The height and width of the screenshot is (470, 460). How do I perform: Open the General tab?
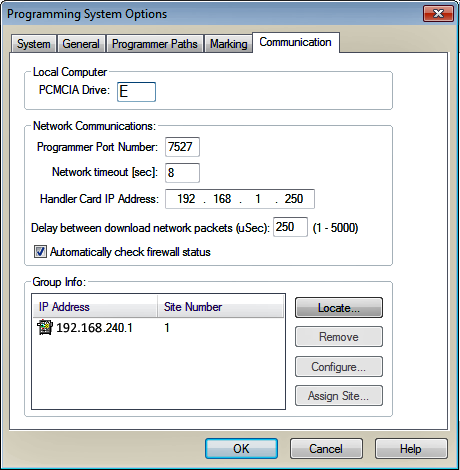81,44
